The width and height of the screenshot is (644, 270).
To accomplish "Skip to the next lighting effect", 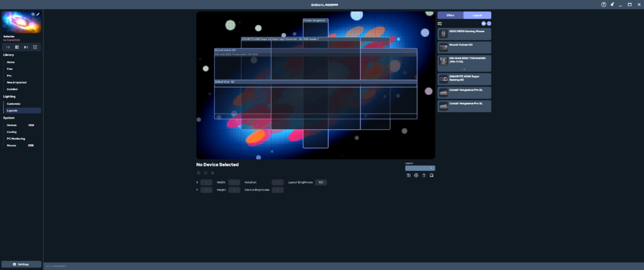I will tap(26, 47).
